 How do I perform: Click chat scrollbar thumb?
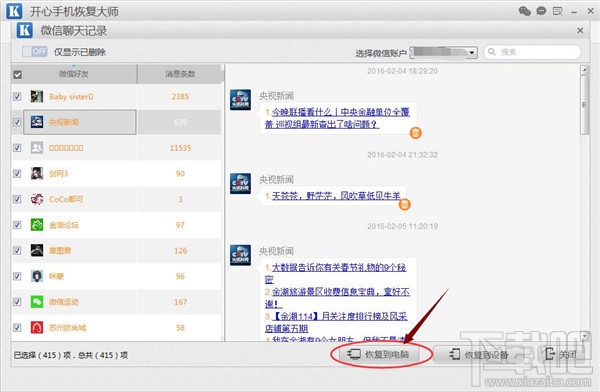click(584, 105)
